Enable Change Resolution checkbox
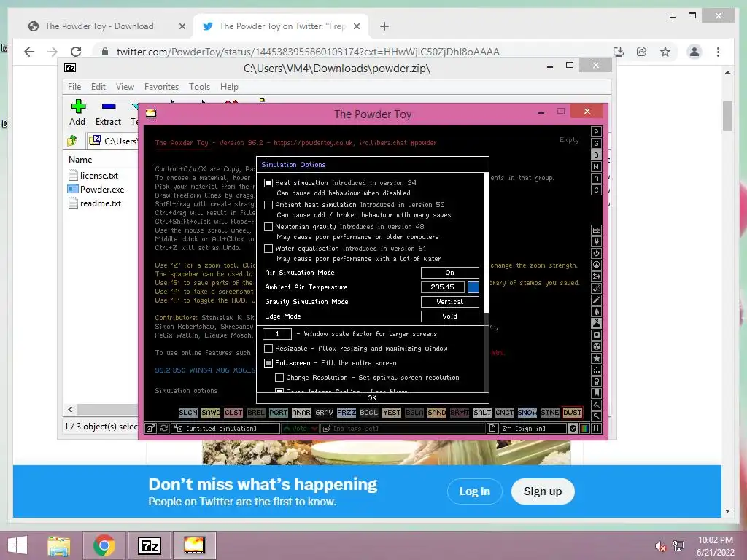Image resolution: width=747 pixels, height=560 pixels. 279,378
